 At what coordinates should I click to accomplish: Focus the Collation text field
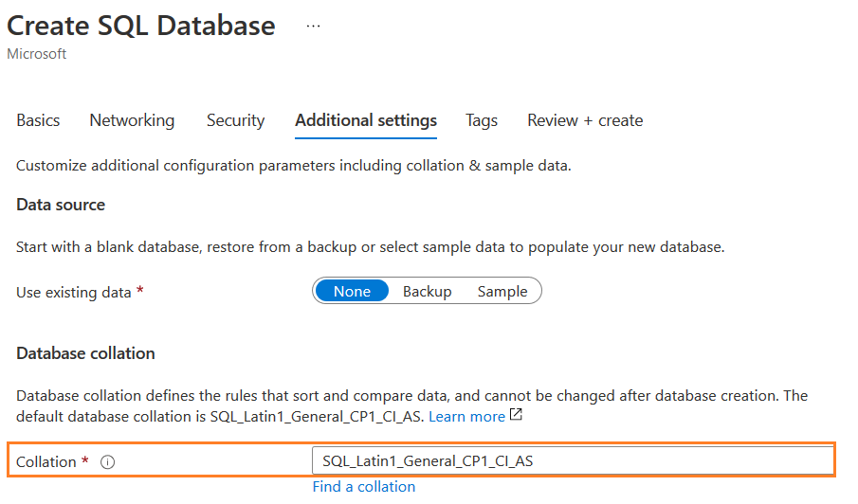572,461
